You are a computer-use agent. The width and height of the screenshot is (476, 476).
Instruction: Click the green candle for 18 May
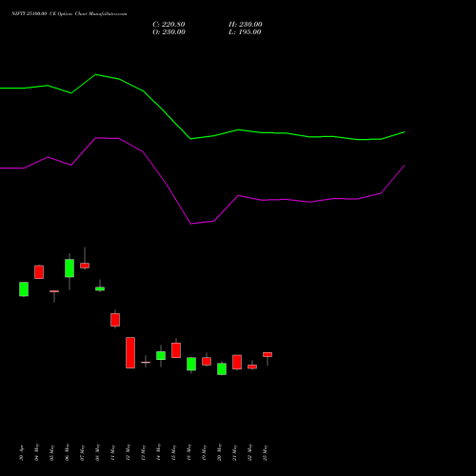[191, 364]
